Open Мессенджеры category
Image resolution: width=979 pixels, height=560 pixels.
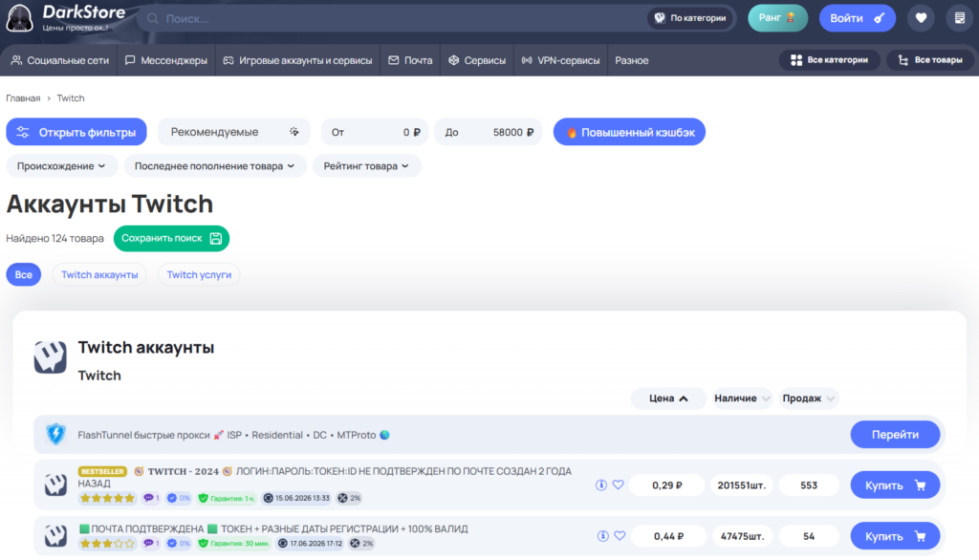pos(166,60)
